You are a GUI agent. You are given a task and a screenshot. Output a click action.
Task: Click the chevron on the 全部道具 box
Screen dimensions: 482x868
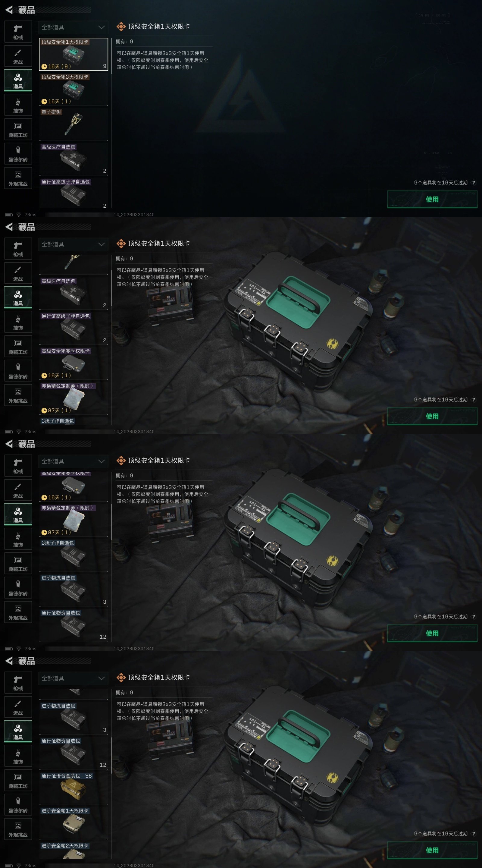point(102,27)
